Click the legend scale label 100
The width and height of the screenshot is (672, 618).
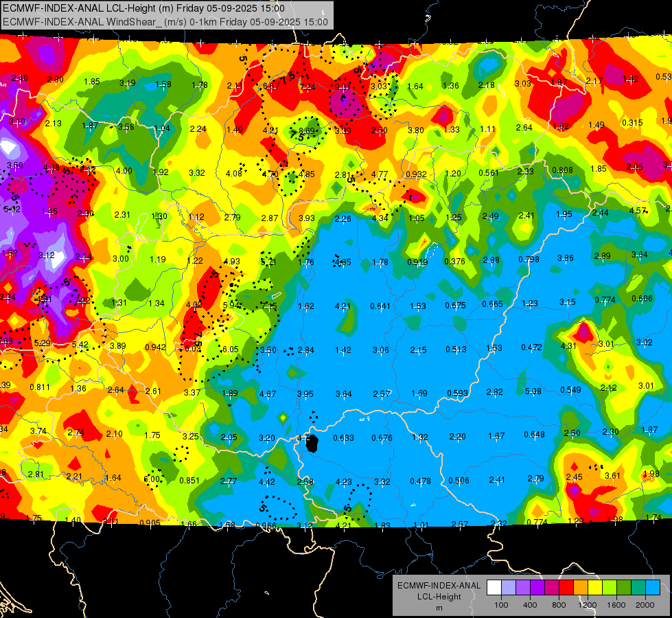coord(501,605)
